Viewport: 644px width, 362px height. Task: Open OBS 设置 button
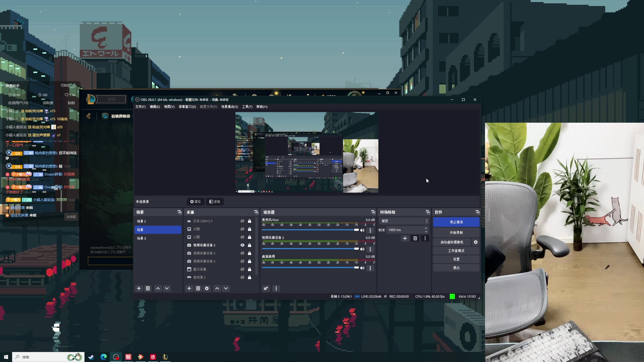pos(456,259)
